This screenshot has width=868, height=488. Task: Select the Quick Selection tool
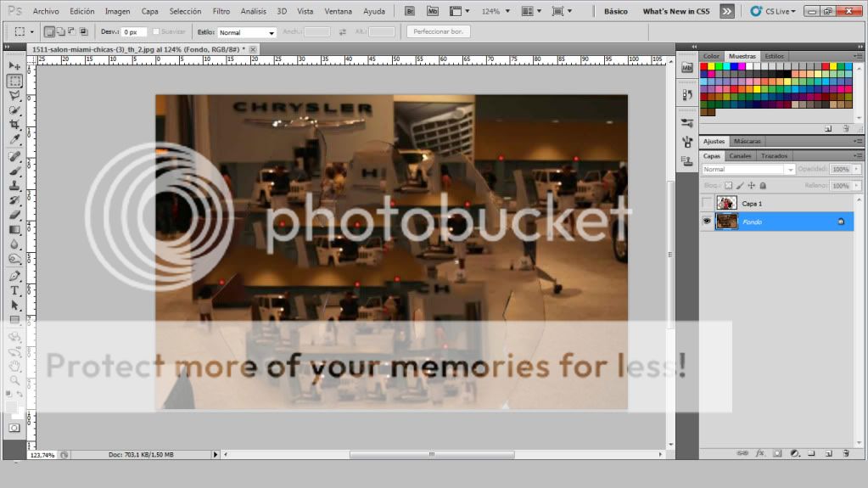[14, 109]
